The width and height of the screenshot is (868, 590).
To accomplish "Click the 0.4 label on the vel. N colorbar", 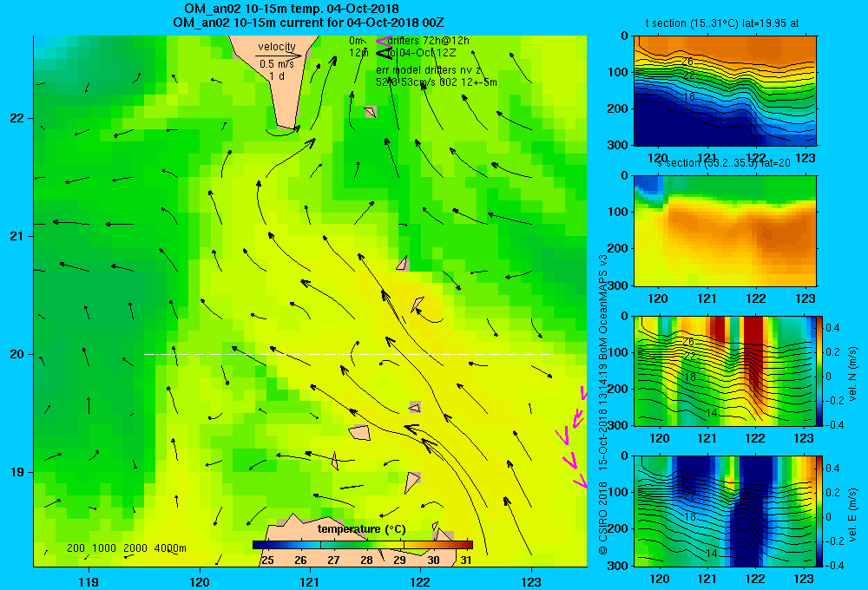I will click(832, 328).
